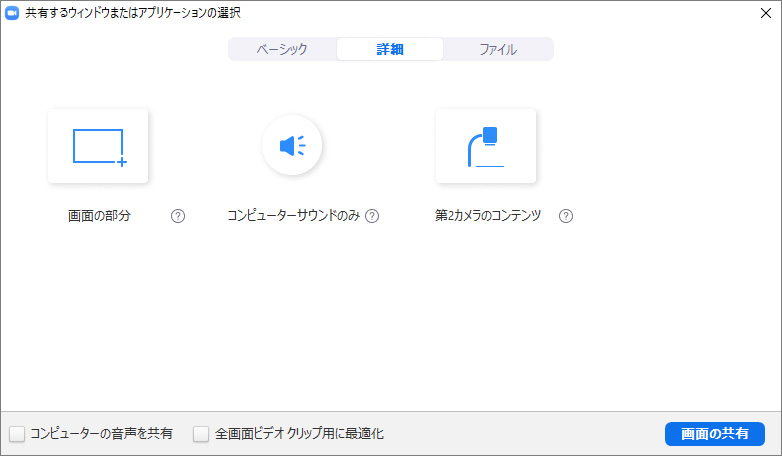The width and height of the screenshot is (782, 456).
Task: Click the 画面の部分 text label
Action: click(99, 216)
